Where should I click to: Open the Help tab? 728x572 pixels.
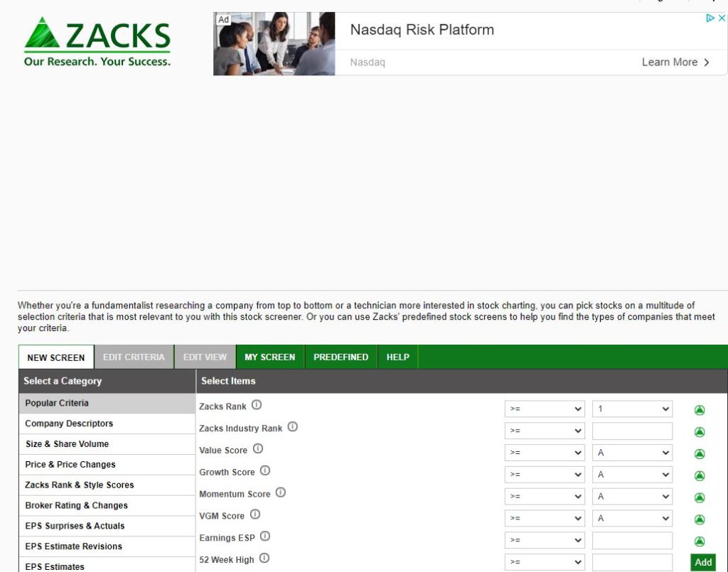[397, 357]
